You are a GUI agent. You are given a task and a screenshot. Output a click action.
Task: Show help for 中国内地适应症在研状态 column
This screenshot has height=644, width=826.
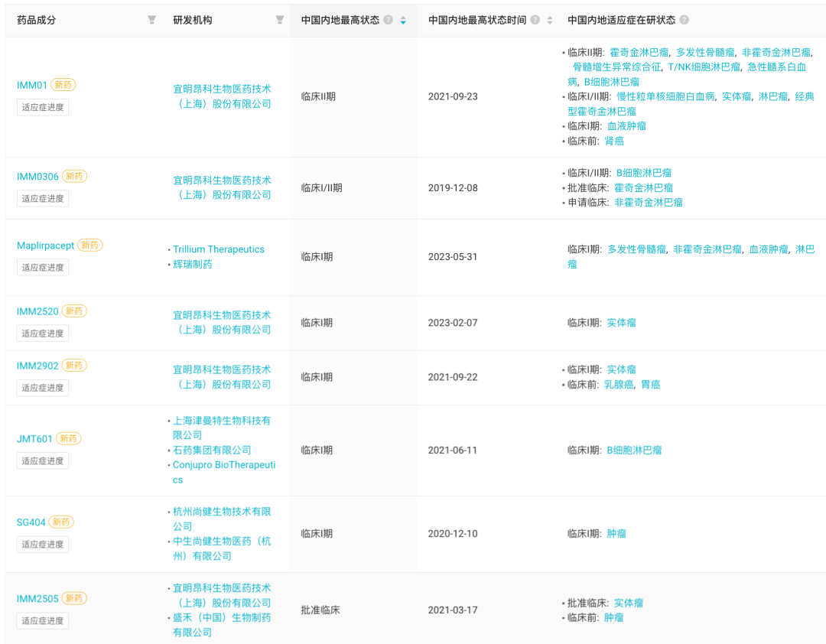[685, 20]
